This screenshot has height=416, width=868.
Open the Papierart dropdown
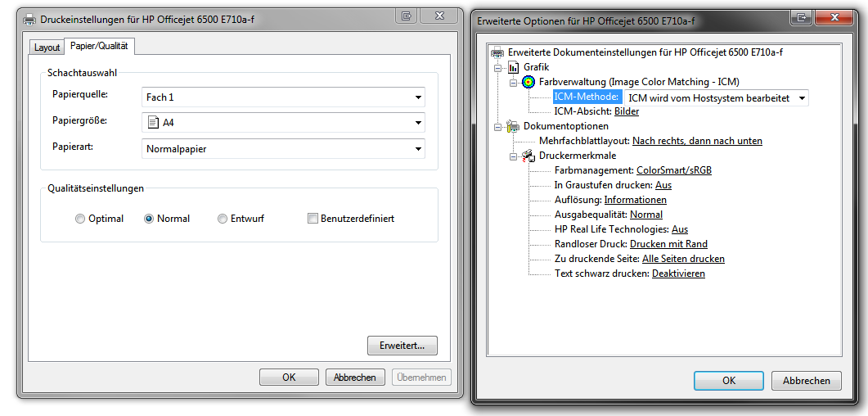pos(283,148)
